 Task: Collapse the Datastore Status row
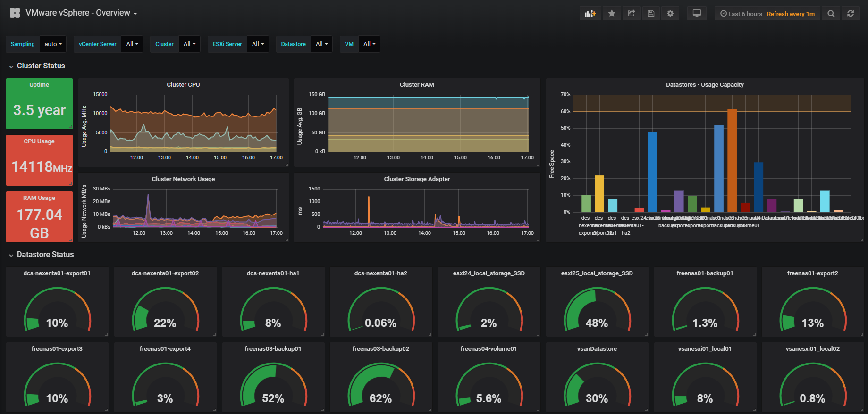(x=41, y=255)
